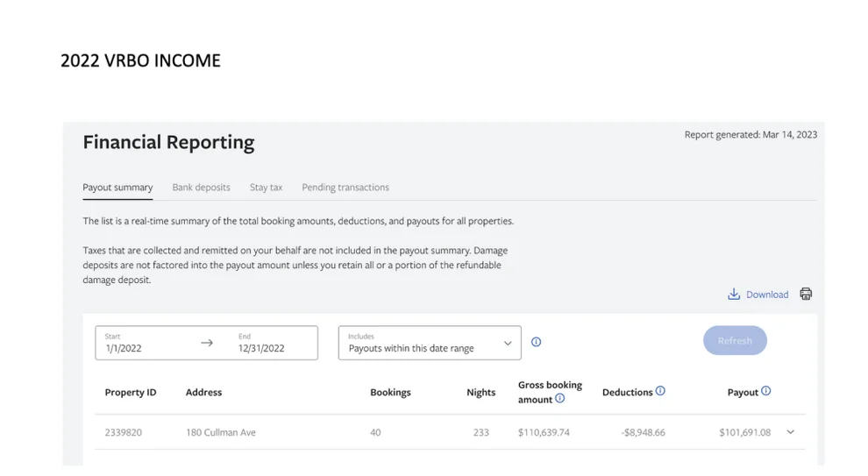
Task: Open the Bank deposits tab
Action: [x=201, y=187]
